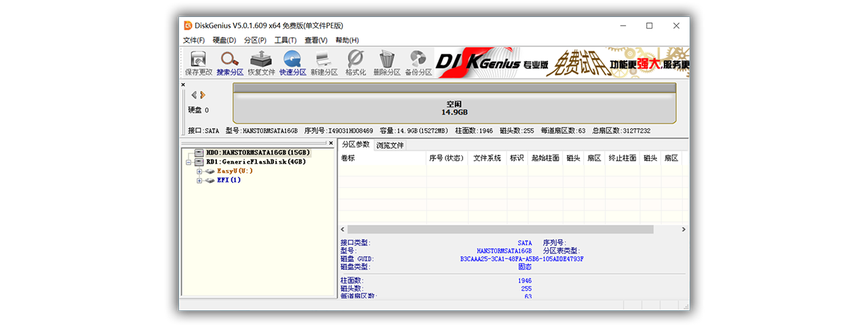Viewport: 868px width, 326px height.
Task: Close the disk tree panel with X
Action: pos(331,143)
